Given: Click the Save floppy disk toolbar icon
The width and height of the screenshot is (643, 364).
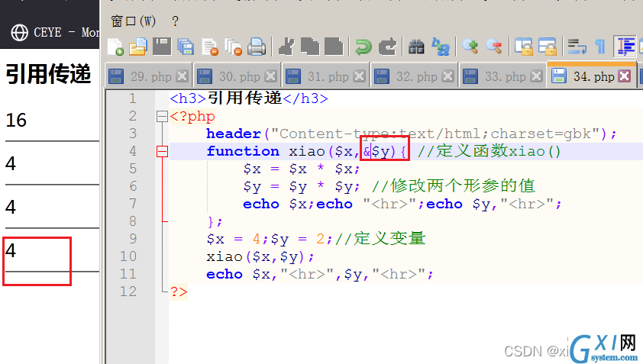Looking at the screenshot, I should pos(162,47).
